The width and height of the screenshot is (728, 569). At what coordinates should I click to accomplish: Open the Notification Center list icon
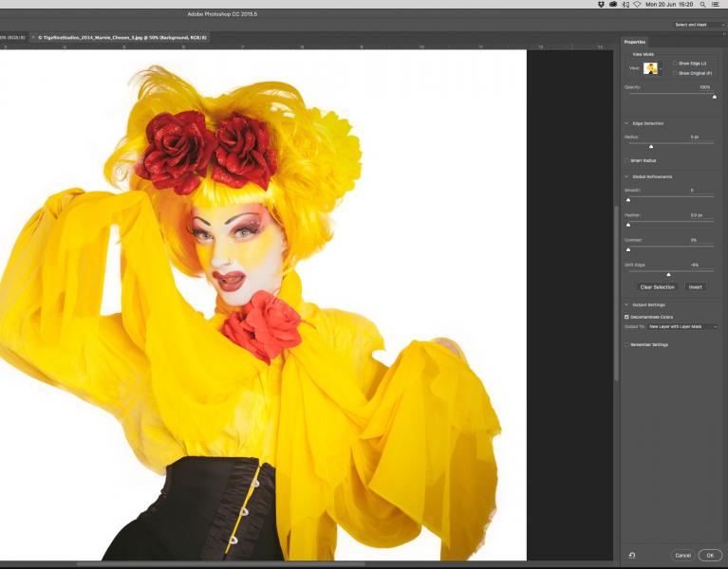(715, 5)
